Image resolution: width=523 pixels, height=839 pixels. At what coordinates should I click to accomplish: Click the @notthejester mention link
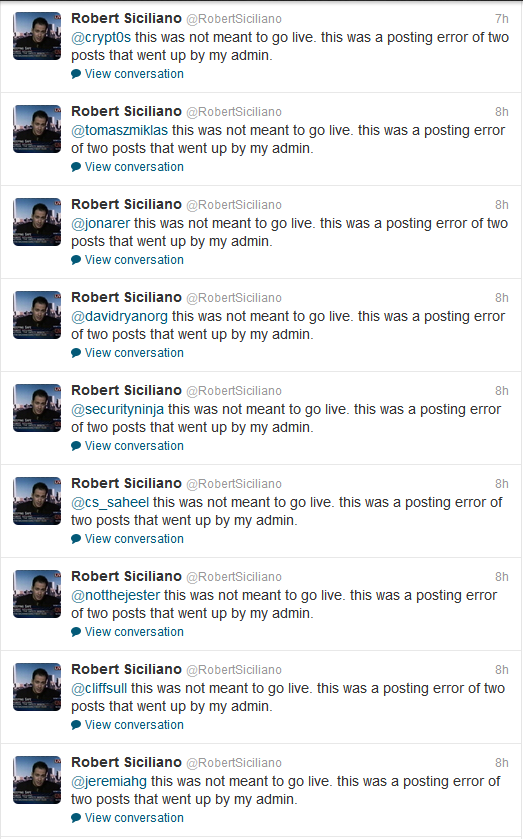click(x=116, y=596)
